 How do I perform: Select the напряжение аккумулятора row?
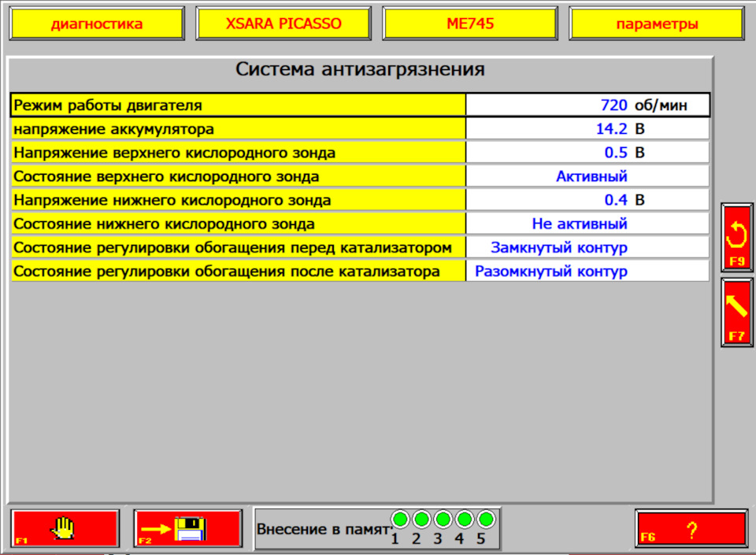coord(236,127)
